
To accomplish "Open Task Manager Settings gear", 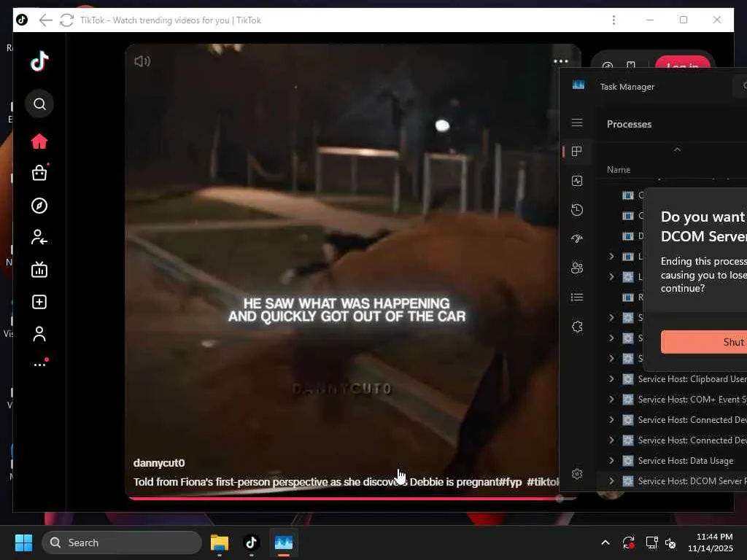I will [577, 474].
